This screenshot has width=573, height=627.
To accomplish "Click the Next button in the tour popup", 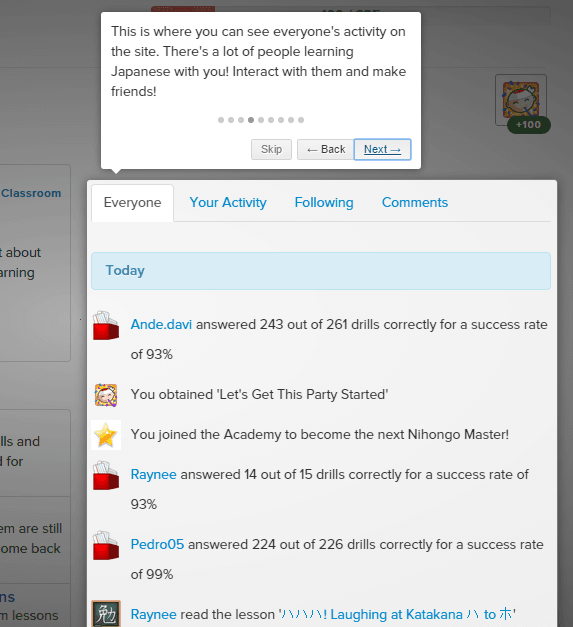I will [x=382, y=149].
